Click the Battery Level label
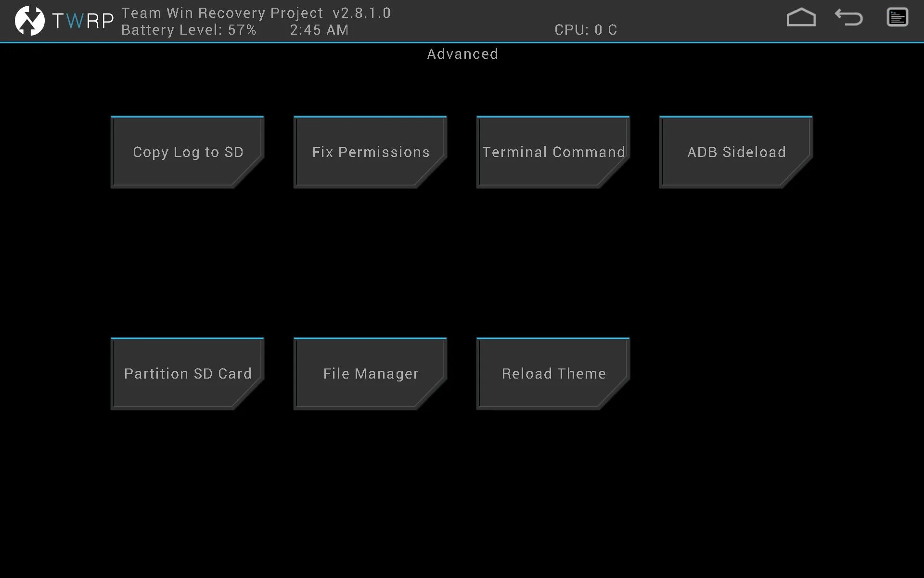The height and width of the screenshot is (578, 924). pyautogui.click(x=172, y=30)
